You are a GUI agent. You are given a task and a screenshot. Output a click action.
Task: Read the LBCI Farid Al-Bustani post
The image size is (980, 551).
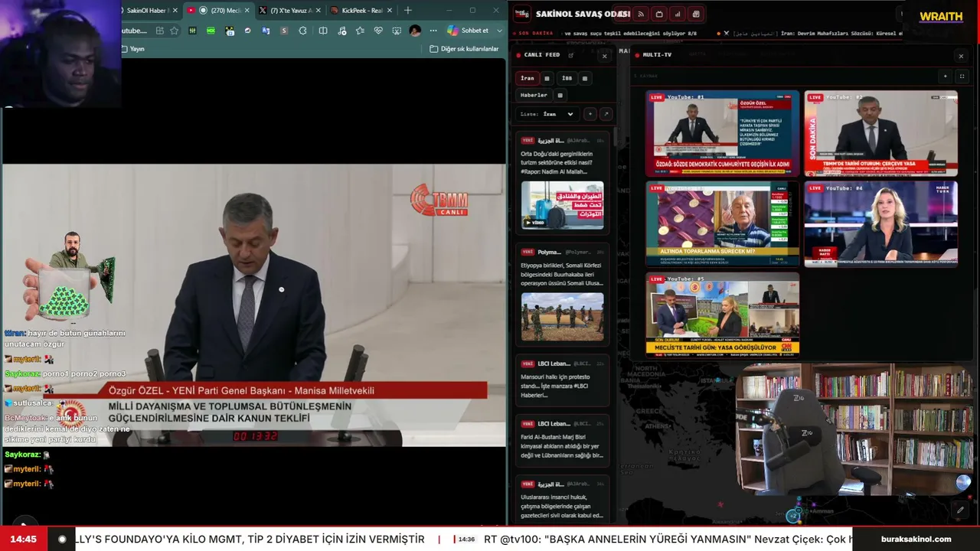click(562, 440)
